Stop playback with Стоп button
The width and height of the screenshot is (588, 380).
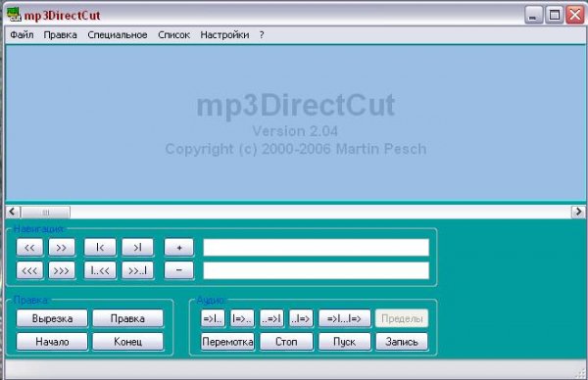[x=286, y=342]
